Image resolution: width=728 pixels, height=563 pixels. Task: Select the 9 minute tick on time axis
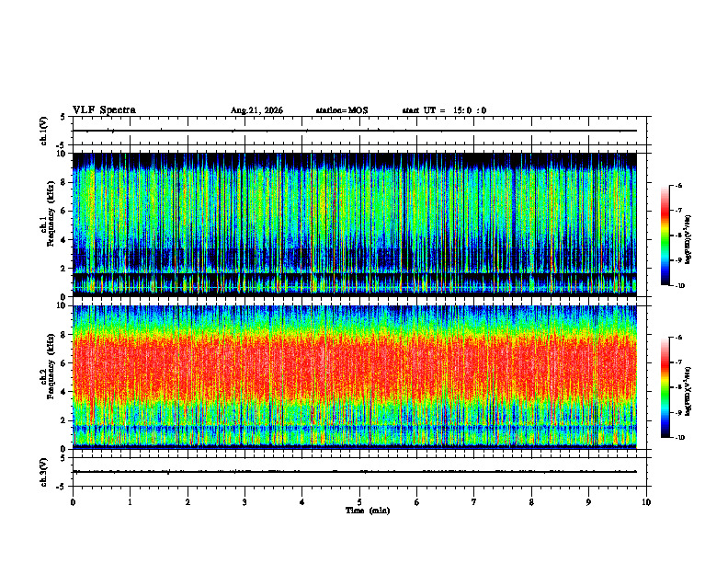(588, 502)
